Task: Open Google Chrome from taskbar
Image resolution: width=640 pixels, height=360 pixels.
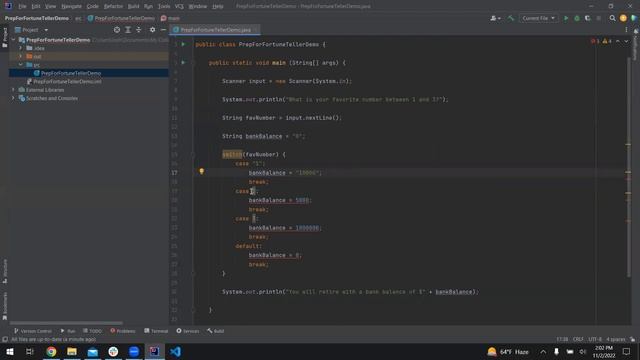Action: (x=51, y=352)
